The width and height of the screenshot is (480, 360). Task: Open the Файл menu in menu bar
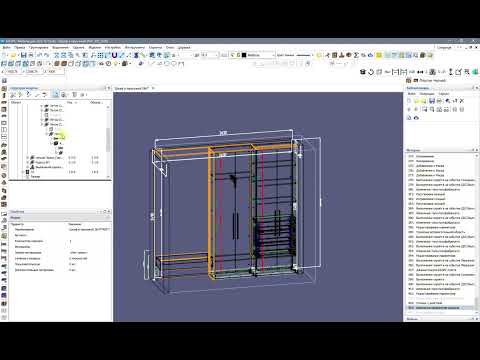point(6,47)
